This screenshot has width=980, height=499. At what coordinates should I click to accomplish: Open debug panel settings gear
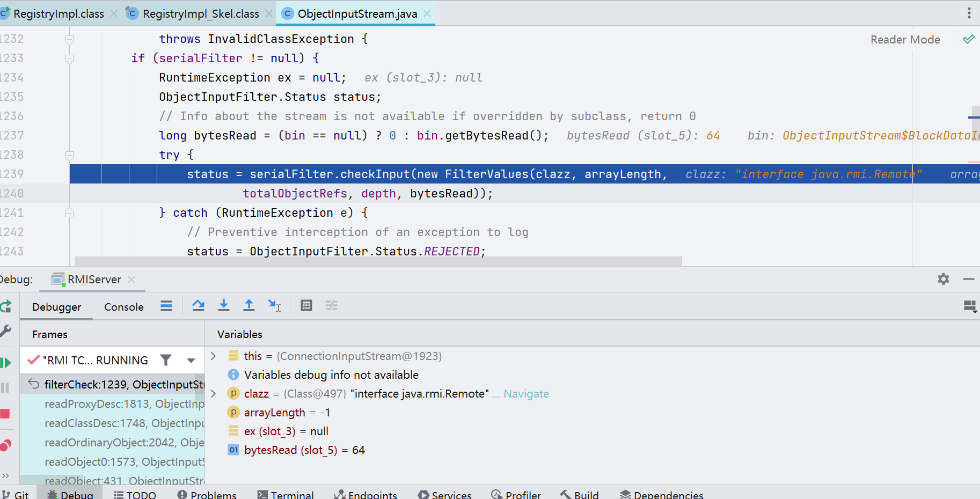943,279
